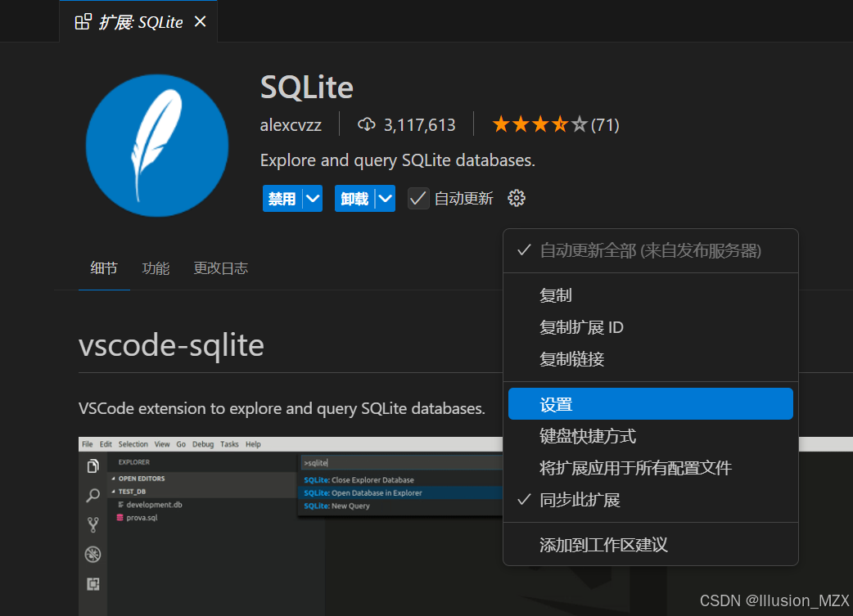Click development.db in the demo explorer
The image size is (853, 616).
[154, 505]
